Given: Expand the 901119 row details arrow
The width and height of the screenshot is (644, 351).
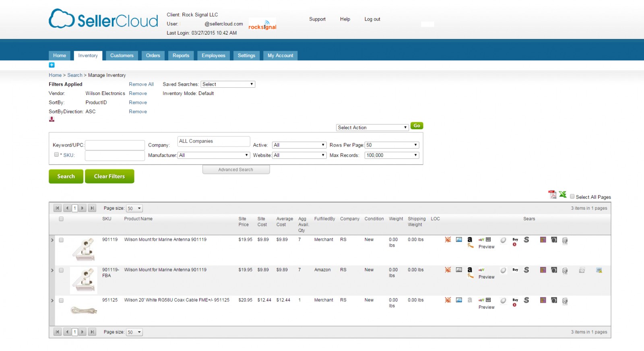Looking at the screenshot, I should point(52,240).
